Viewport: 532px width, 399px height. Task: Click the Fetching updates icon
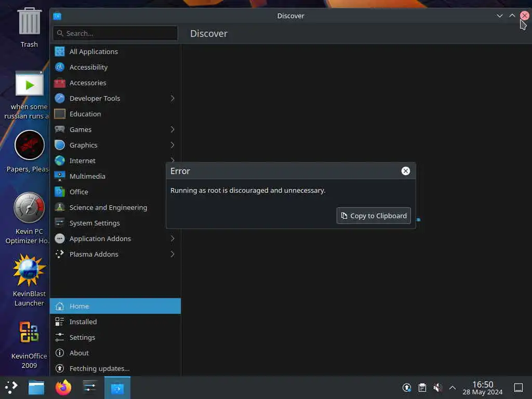[60, 368]
